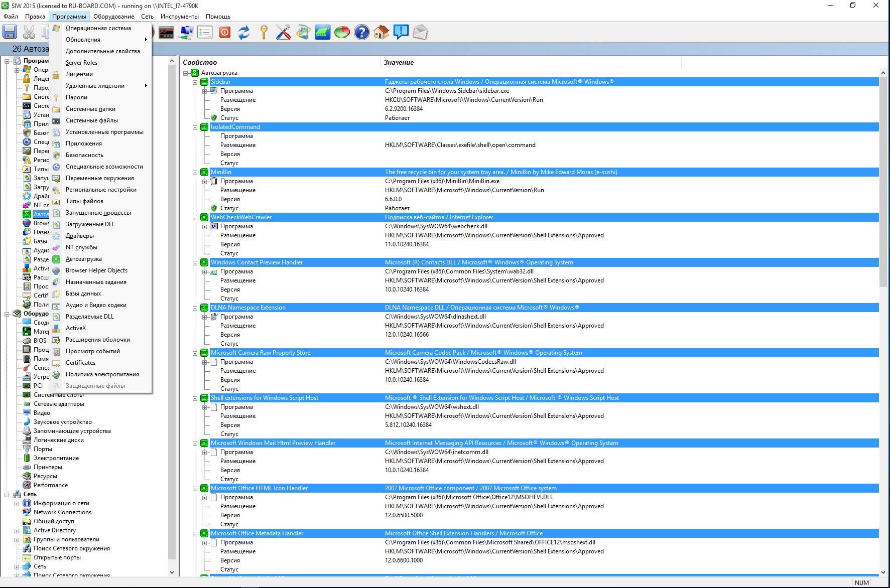Open the Сеть menu in menu bar
Viewport: 890px width, 588px height.
coord(147,17)
